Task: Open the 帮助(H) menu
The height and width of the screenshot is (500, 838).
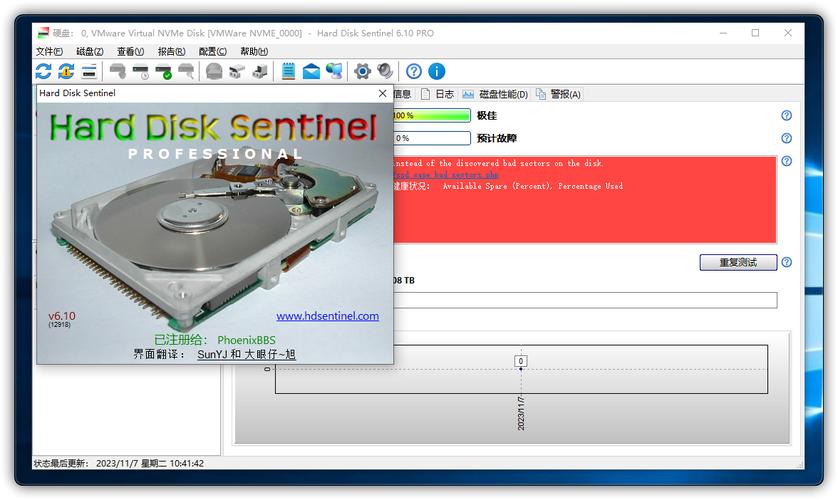Action: point(253,51)
